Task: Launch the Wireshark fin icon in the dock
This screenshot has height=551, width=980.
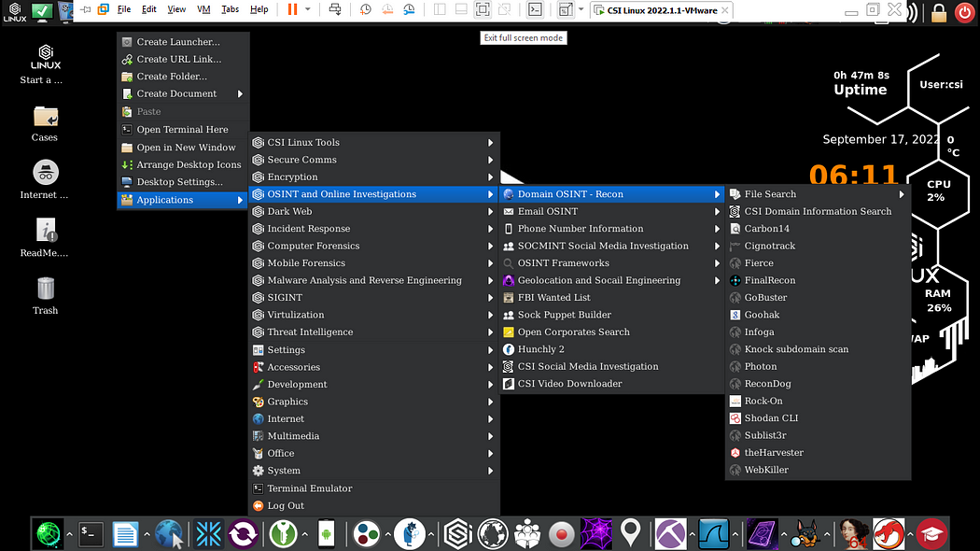Action: [714, 534]
